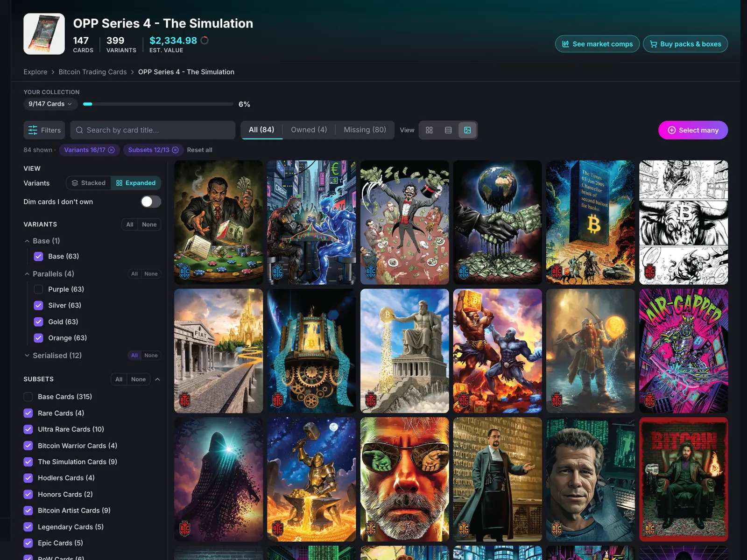Collapse the Base (1) variants group
The width and height of the screenshot is (747, 560).
point(27,241)
